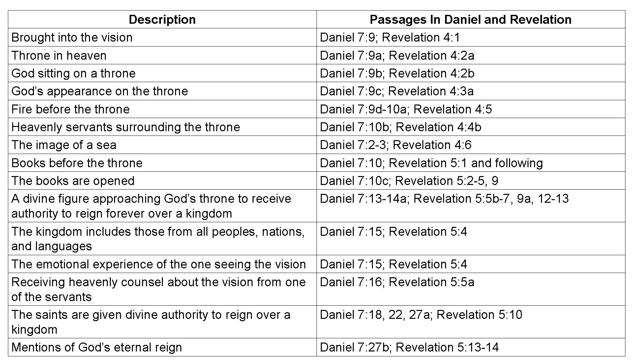
Task: Select God's appearance on the throne cell
Action: point(100,91)
